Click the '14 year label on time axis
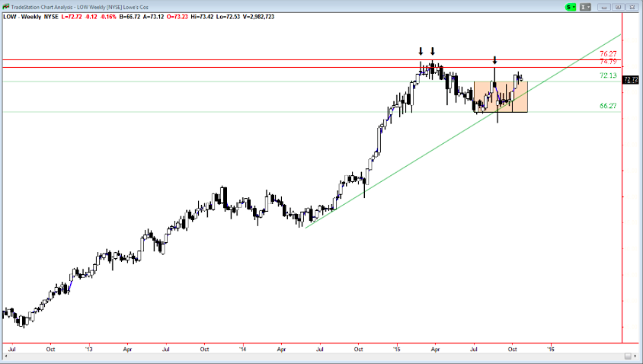This screenshot has height=364, width=643. pos(243,350)
